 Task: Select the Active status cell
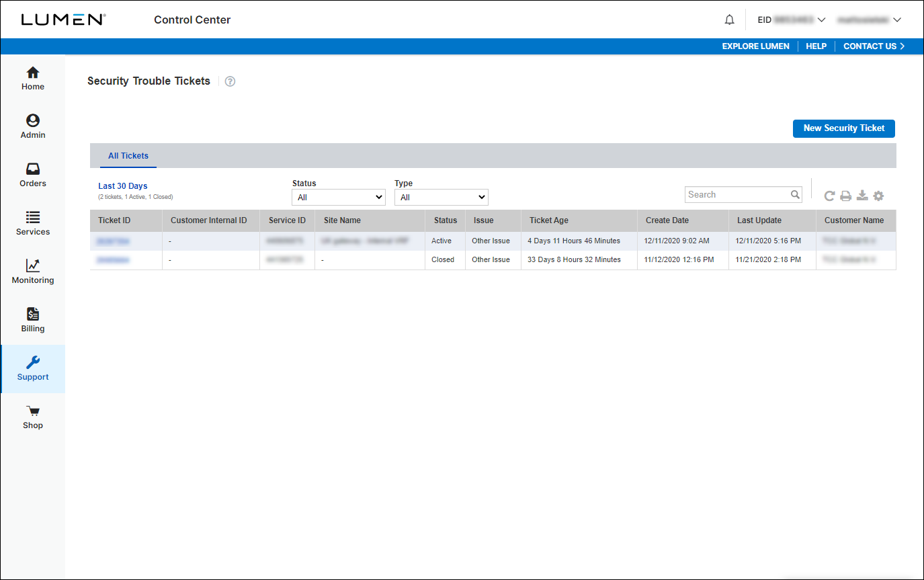pyautogui.click(x=442, y=241)
